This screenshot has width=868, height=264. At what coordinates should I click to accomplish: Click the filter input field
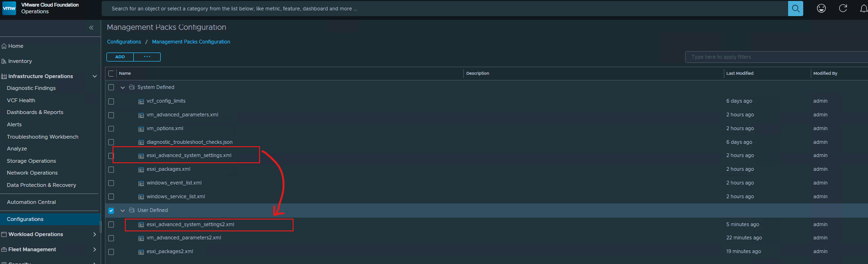tap(775, 57)
